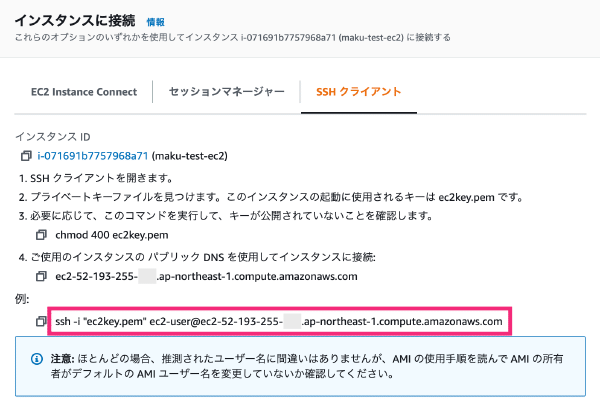Click the インスタンスに接続 page heading
This screenshot has height=410, width=600.
coord(75,21)
